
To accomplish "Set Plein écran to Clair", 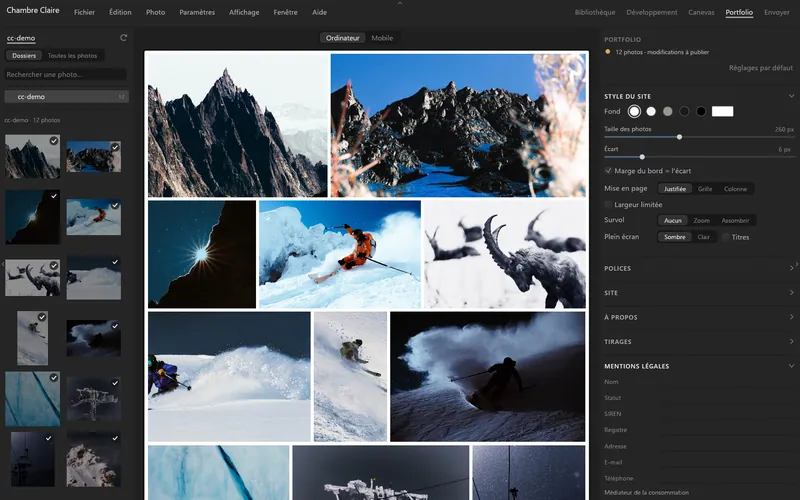I will [704, 237].
